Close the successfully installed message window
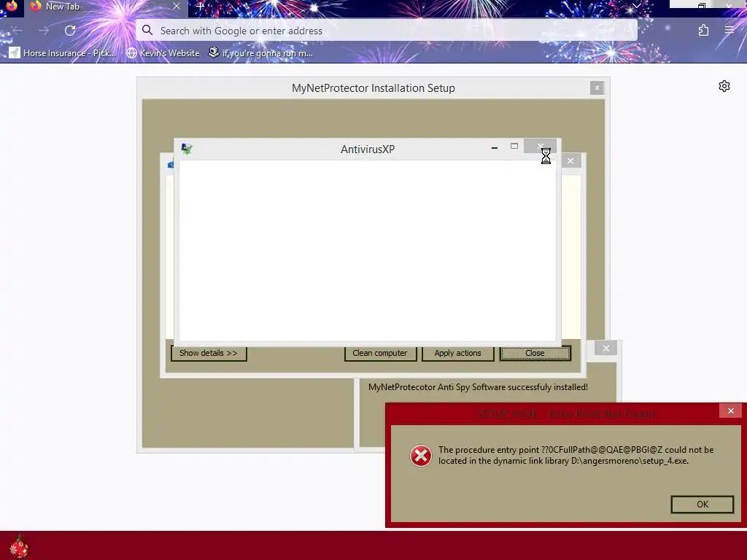 tap(606, 348)
